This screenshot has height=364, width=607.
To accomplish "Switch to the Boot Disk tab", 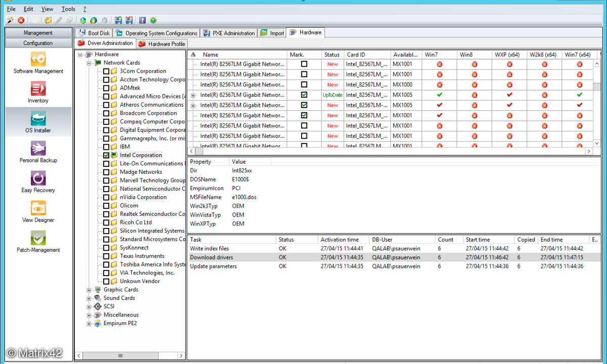I will pyautogui.click(x=94, y=33).
